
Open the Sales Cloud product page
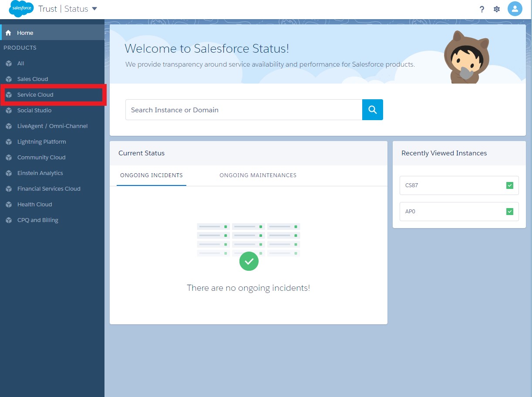(x=33, y=79)
